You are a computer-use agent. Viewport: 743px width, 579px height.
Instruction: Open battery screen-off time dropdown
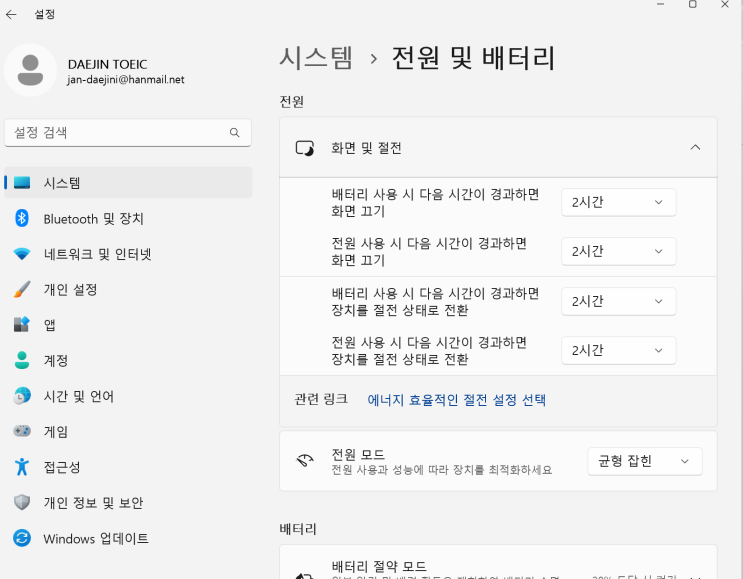click(618, 202)
